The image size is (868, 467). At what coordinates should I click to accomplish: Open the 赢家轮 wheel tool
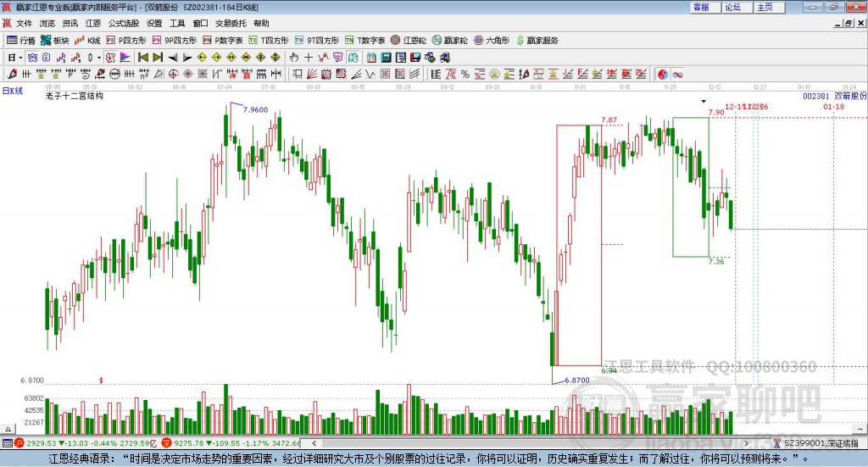click(450, 41)
